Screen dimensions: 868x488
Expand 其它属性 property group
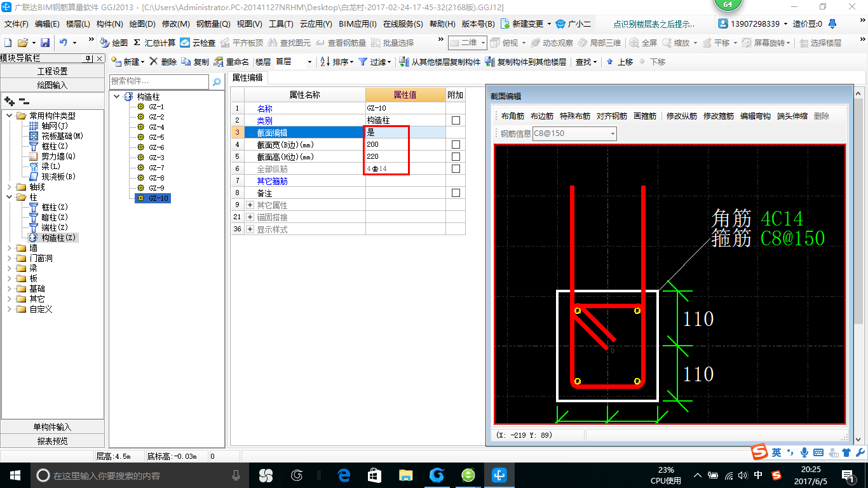[250, 205]
